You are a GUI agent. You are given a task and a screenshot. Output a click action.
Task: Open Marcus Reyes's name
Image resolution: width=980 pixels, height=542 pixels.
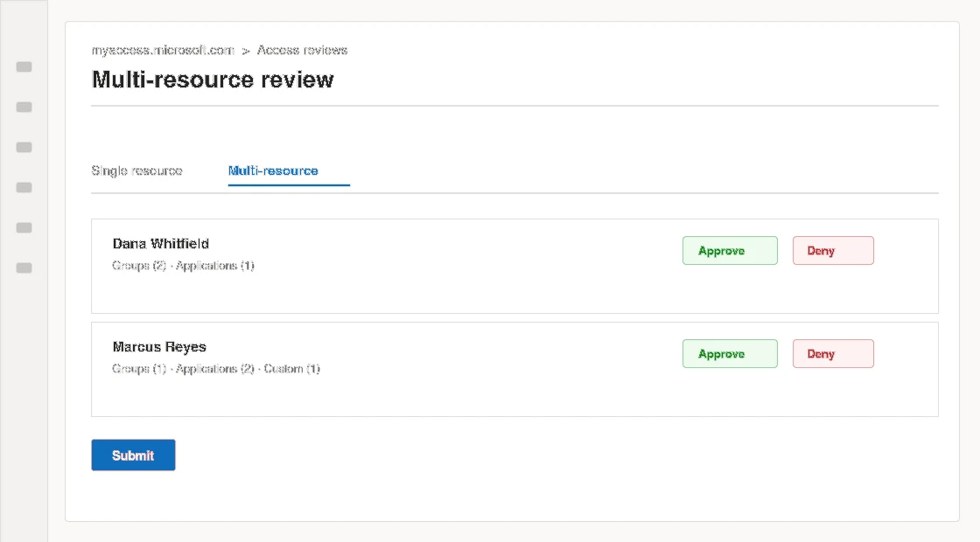(159, 346)
